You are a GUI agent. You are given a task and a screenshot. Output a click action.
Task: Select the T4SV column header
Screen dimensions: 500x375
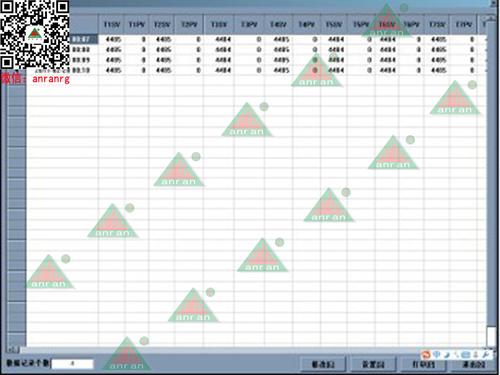[278, 25]
